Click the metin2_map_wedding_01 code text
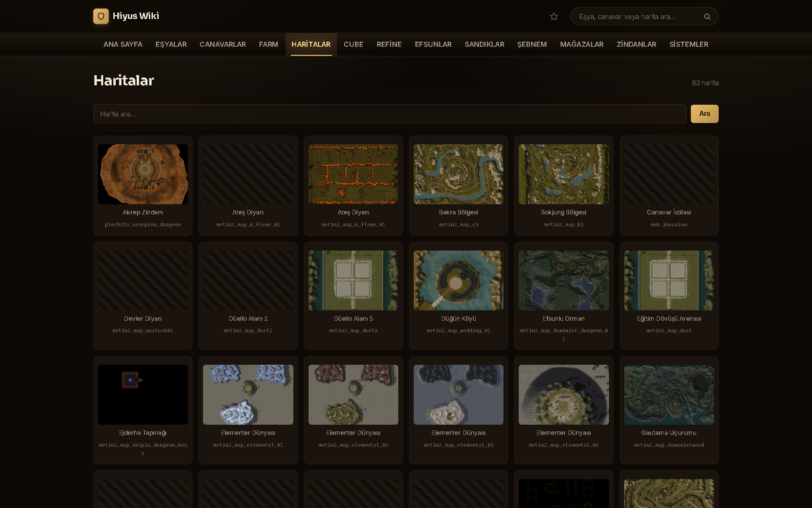The width and height of the screenshot is (812, 508). [458, 331]
